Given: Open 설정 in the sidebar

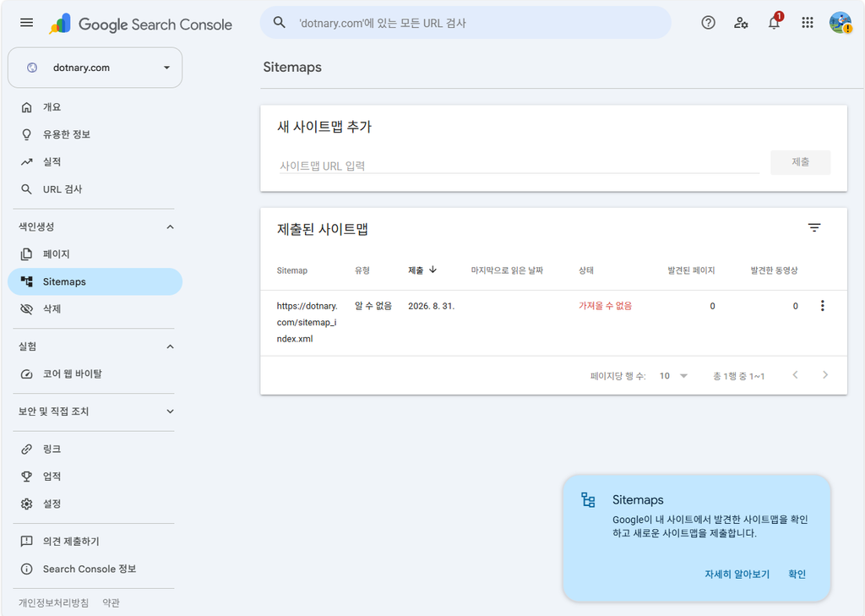Looking at the screenshot, I should click(x=95, y=504).
